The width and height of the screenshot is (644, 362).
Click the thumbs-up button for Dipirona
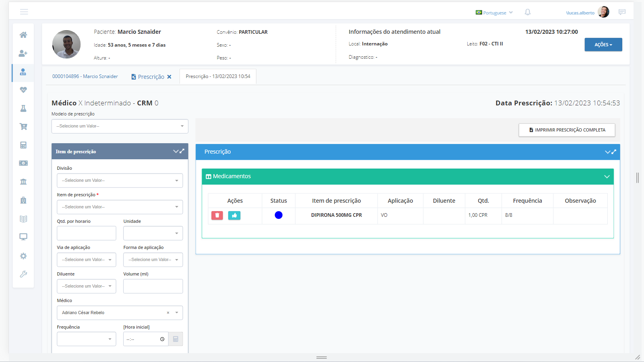pyautogui.click(x=234, y=215)
